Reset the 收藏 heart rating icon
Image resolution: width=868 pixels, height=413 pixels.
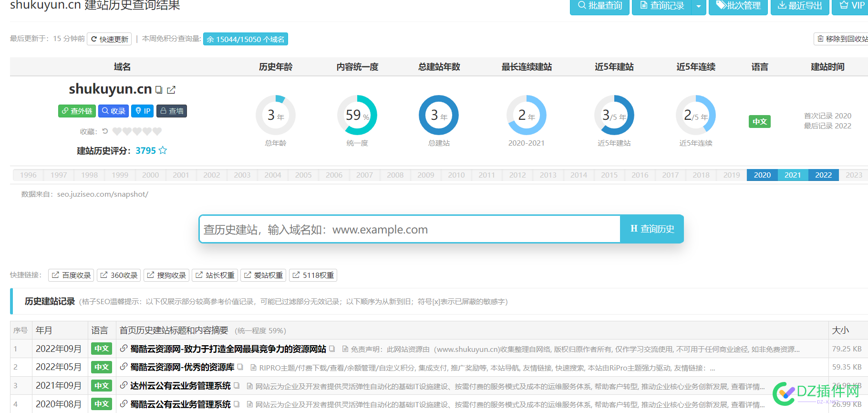point(105,131)
